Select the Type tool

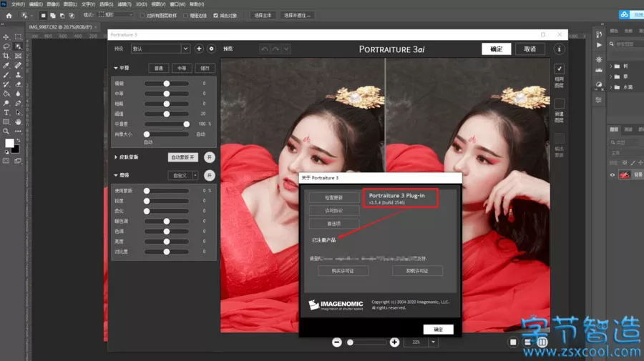tap(6, 112)
